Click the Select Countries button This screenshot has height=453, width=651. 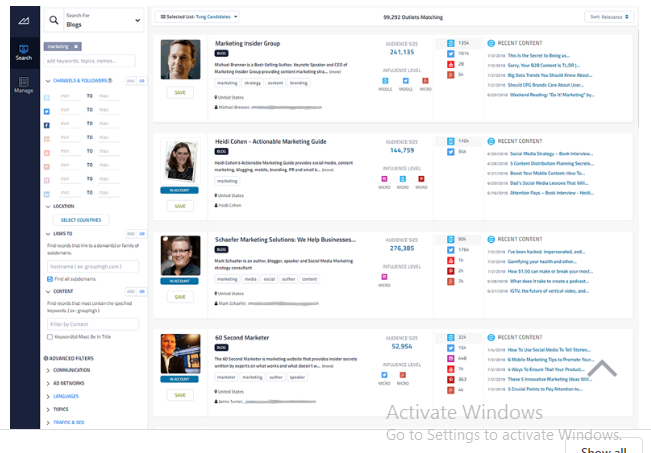pyautogui.click(x=80, y=219)
